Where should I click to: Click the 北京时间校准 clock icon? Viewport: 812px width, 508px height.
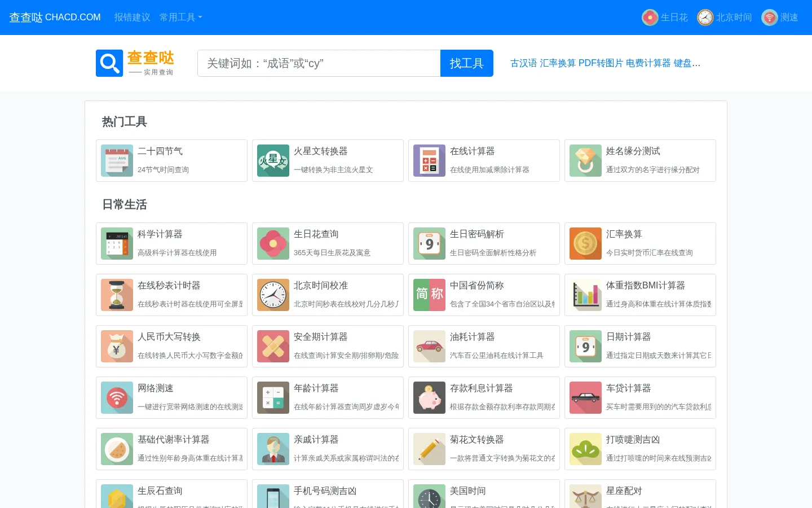(x=273, y=295)
